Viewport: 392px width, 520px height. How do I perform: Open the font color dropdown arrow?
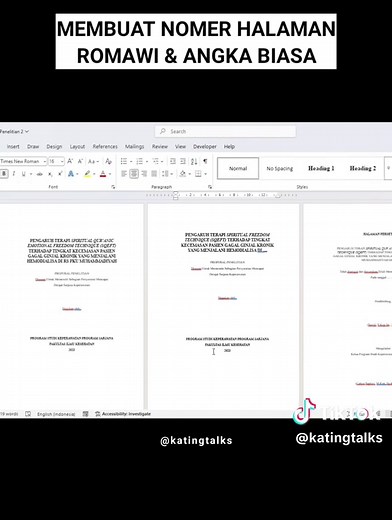click(110, 174)
